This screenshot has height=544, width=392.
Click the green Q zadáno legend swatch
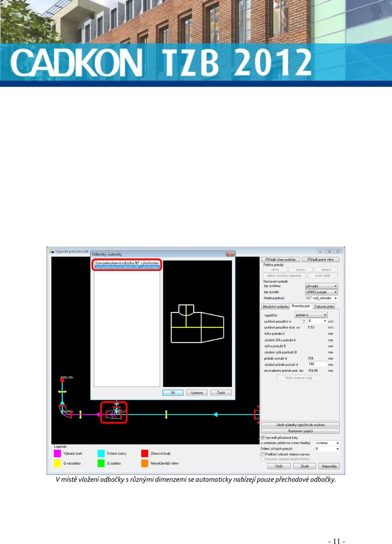click(x=101, y=463)
